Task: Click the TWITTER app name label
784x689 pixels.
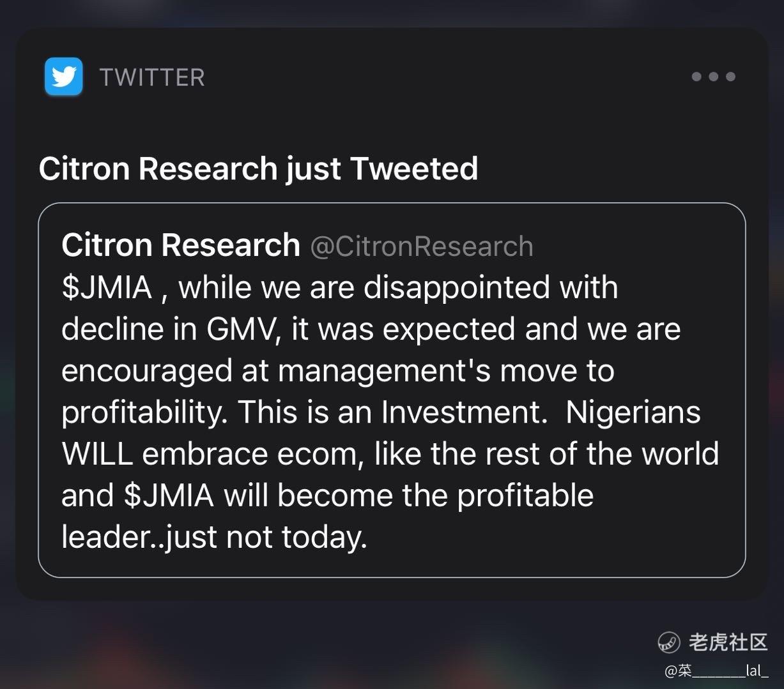Action: click(x=152, y=77)
